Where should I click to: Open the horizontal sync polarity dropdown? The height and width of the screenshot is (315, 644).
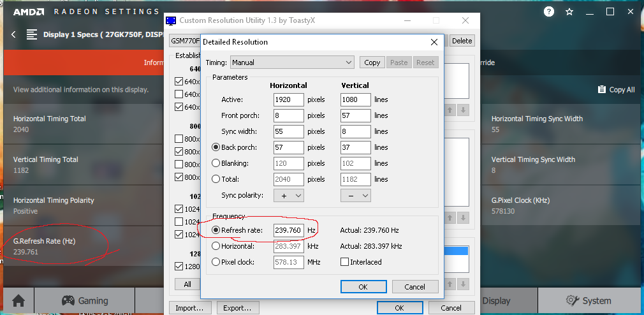click(x=288, y=195)
